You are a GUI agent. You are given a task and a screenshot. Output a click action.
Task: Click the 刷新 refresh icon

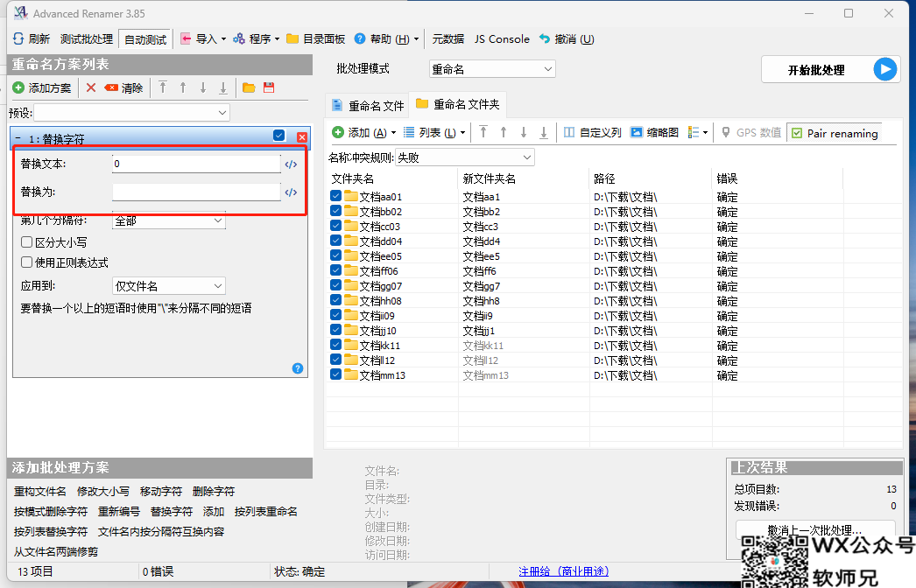pos(18,39)
